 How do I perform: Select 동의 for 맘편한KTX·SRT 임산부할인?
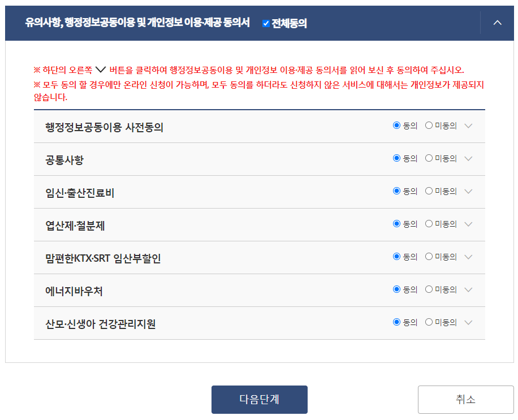click(x=396, y=257)
